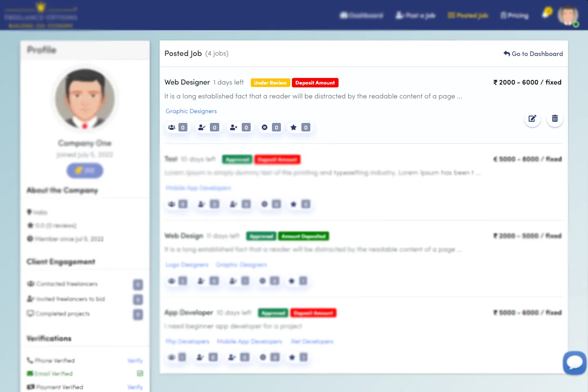588x392 pixels.
Task: Click the star icon on Web Designer job
Action: click(x=293, y=127)
